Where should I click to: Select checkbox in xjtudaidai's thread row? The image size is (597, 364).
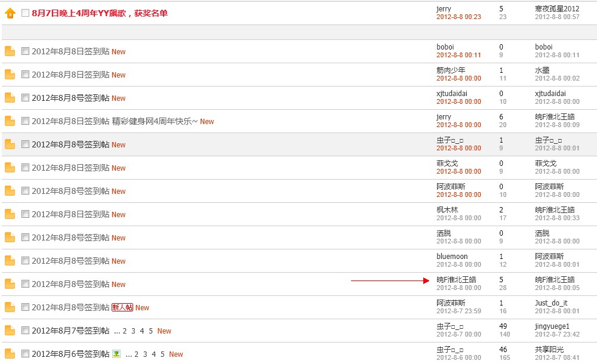pyautogui.click(x=25, y=97)
